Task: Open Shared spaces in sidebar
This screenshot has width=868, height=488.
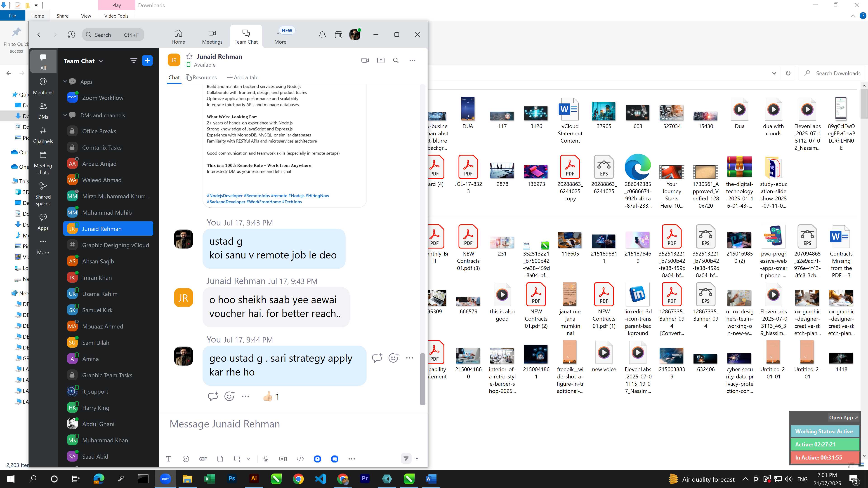Action: [43, 194]
